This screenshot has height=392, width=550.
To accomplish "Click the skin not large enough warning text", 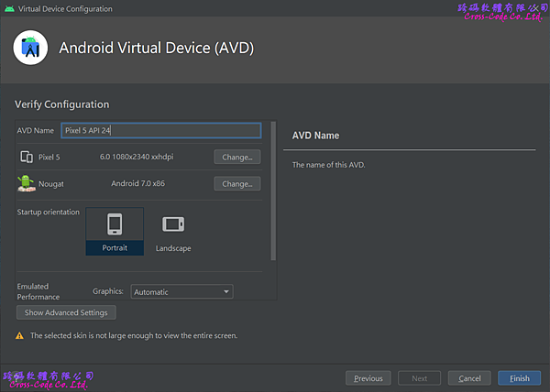I will (x=134, y=336).
